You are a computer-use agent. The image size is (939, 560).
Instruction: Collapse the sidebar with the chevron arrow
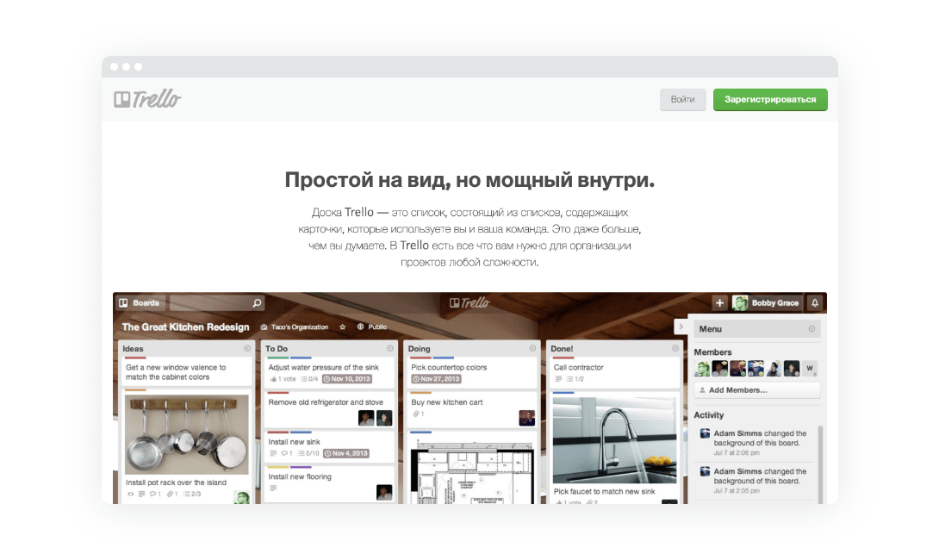tap(681, 327)
